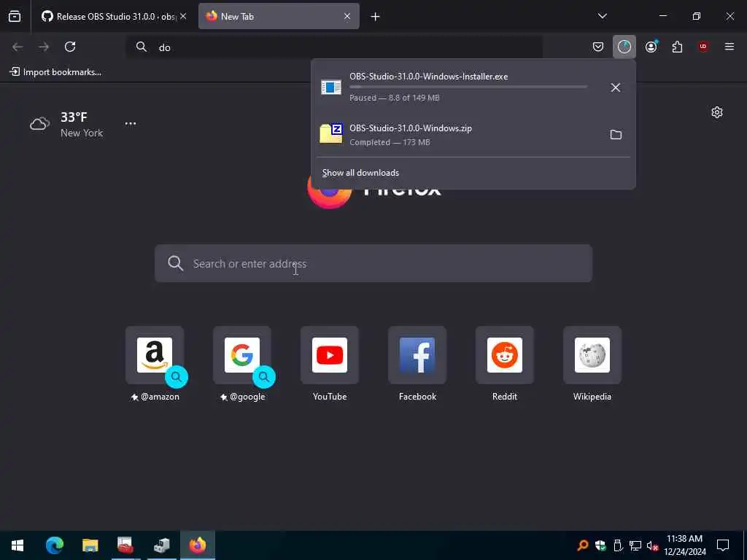747x560 pixels.
Task: Open the uBlock Origin extension icon
Action: tap(703, 47)
